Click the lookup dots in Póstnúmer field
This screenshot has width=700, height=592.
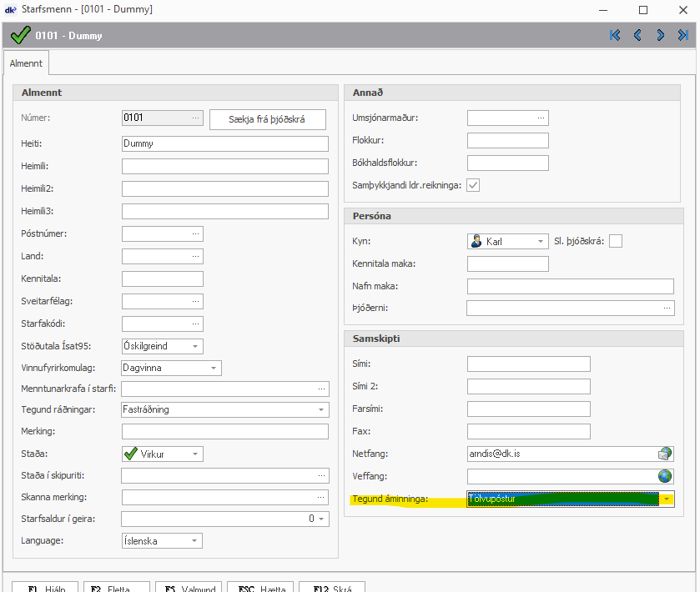coord(195,233)
